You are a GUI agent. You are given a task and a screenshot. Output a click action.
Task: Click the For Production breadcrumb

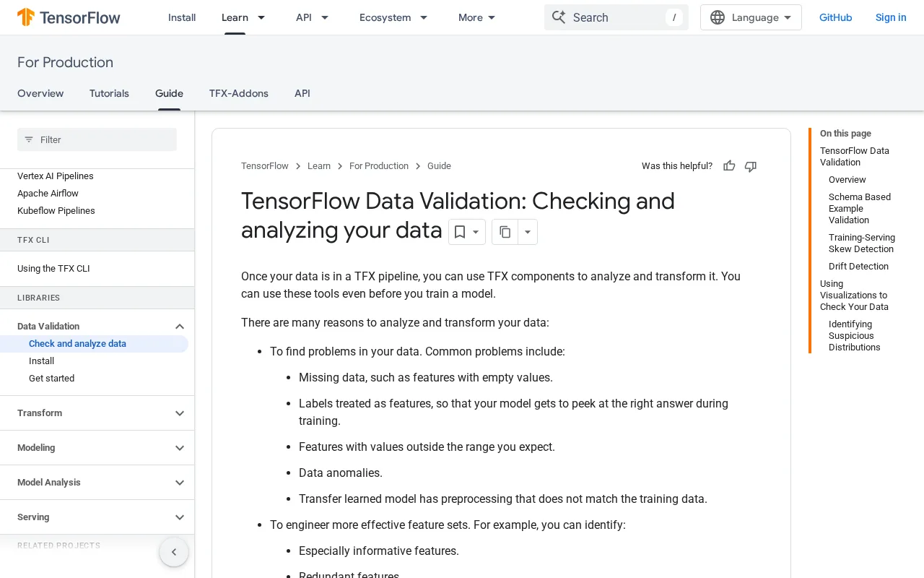379,166
